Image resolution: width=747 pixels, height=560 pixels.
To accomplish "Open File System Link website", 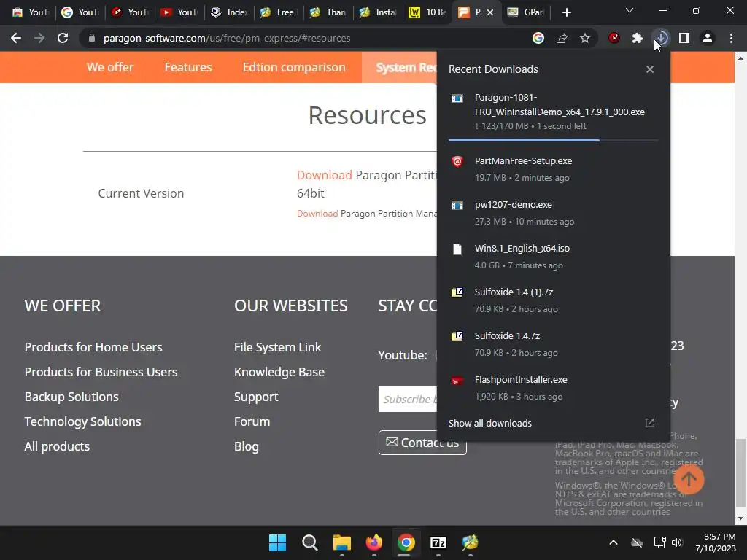I will (x=277, y=347).
